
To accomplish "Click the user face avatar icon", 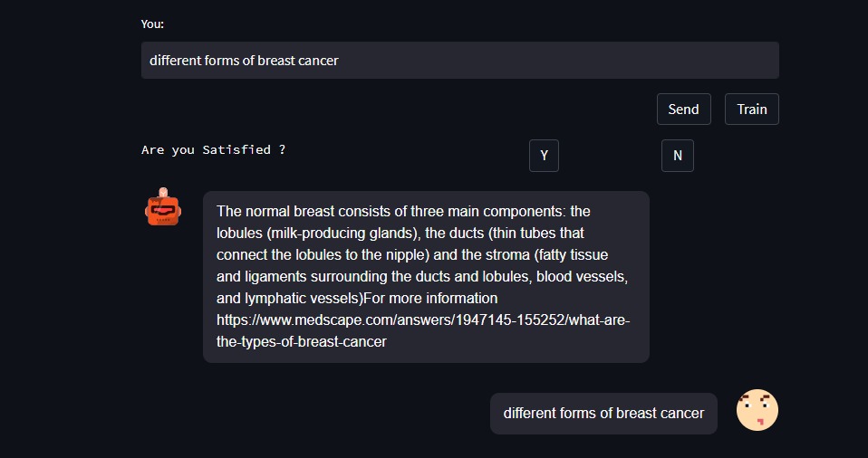I will coord(757,410).
